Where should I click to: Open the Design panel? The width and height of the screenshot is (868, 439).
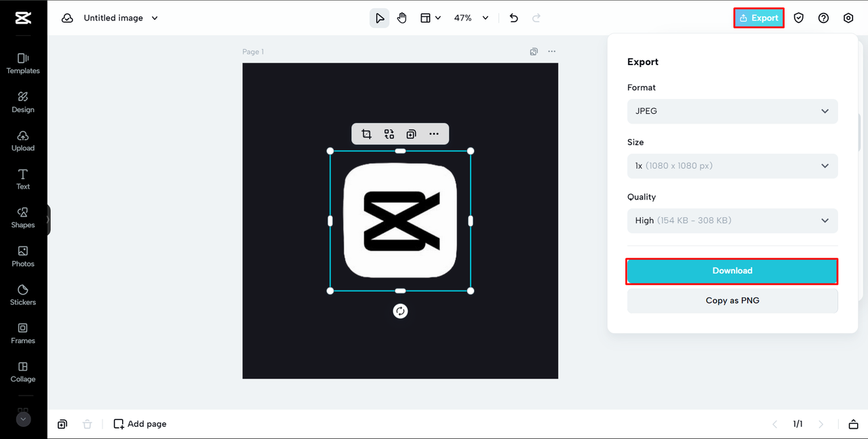(23, 102)
